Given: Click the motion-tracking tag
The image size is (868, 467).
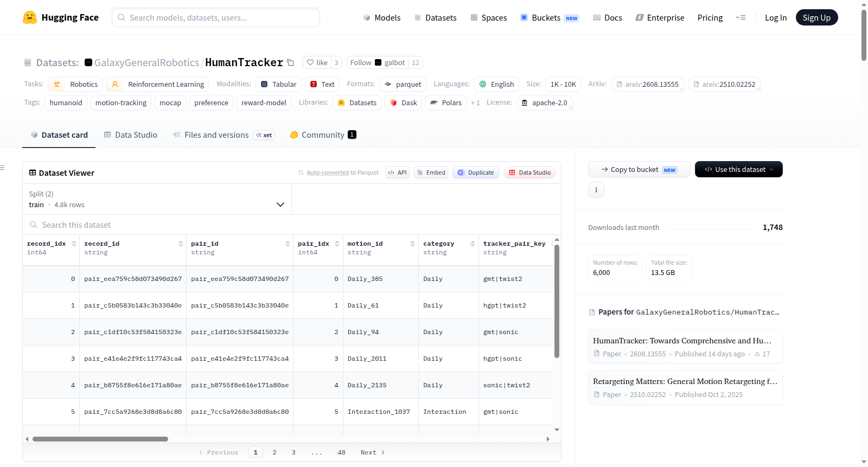Looking at the screenshot, I should coord(121,103).
